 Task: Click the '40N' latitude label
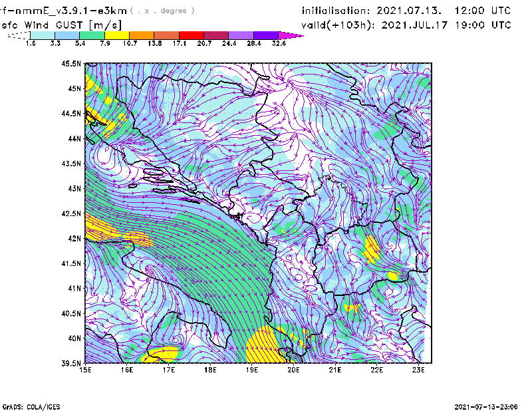(74, 339)
